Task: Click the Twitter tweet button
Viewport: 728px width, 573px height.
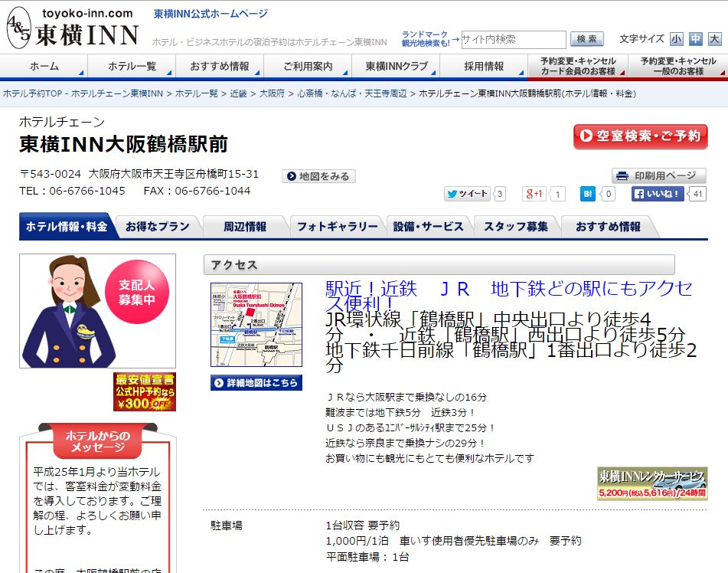Action: (467, 194)
